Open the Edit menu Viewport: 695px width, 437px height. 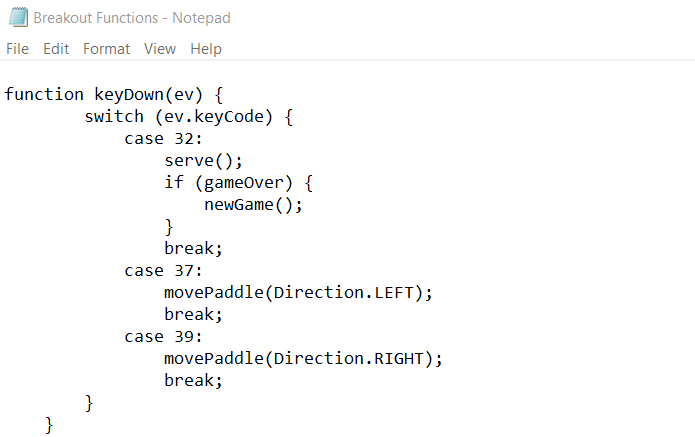56,49
